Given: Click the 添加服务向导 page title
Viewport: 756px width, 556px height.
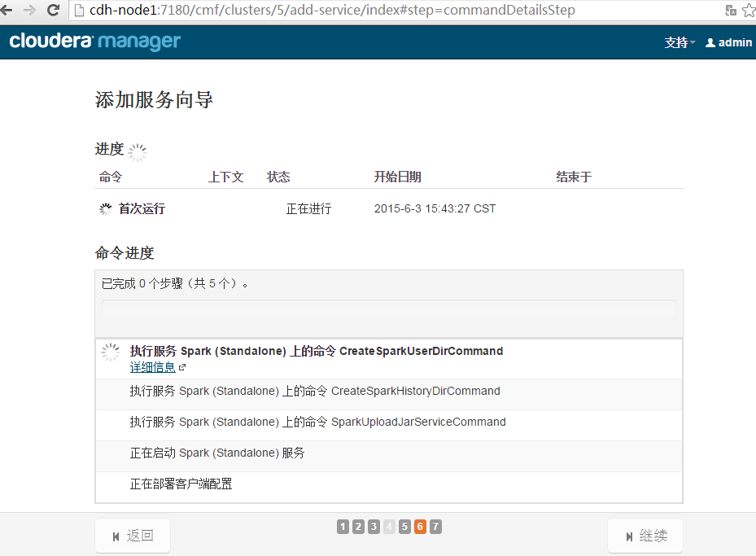Looking at the screenshot, I should [155, 100].
